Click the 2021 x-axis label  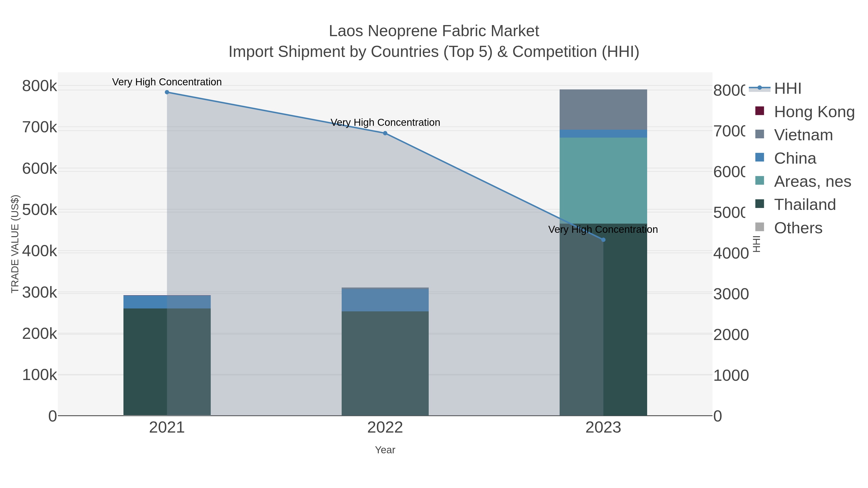[x=167, y=428]
